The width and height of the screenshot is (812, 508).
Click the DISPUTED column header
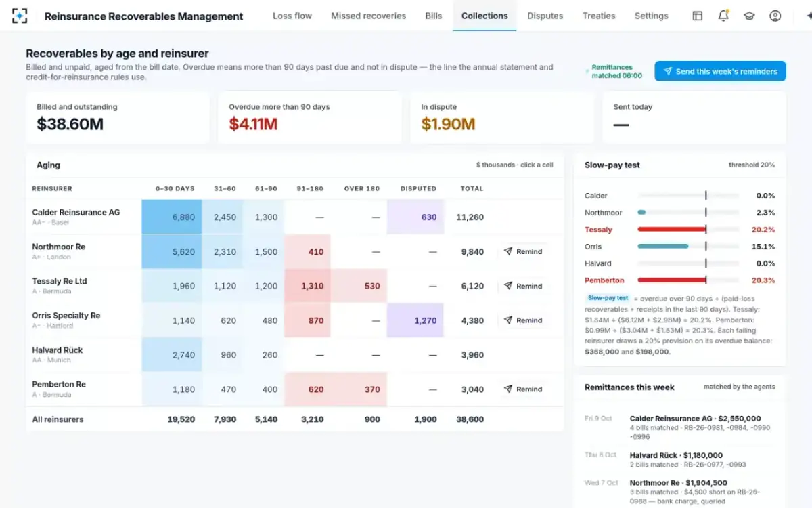418,188
